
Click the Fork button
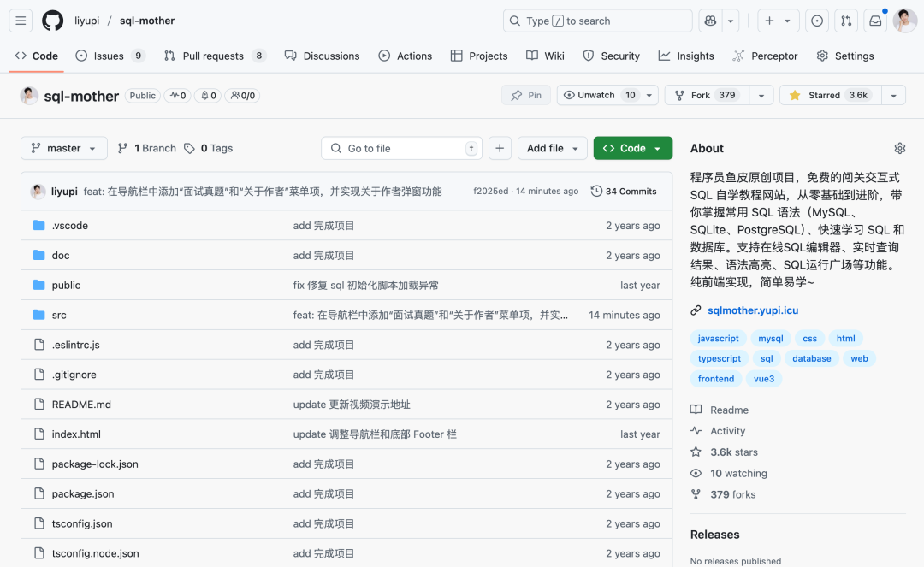(x=708, y=96)
